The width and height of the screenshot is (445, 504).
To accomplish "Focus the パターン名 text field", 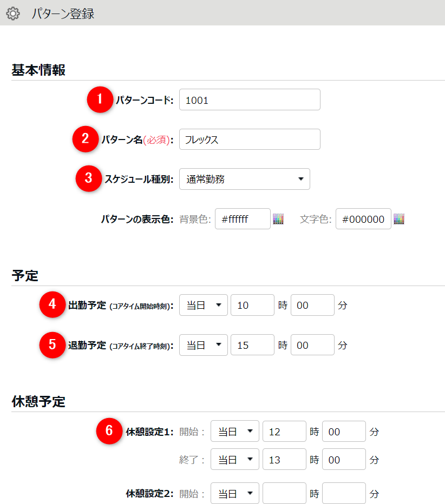I will (x=249, y=139).
